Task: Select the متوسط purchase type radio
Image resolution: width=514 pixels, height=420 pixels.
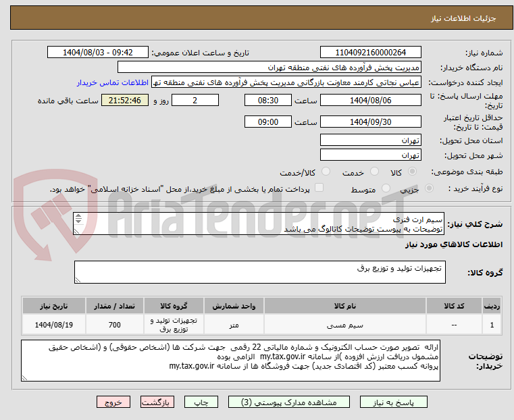Action: point(386,188)
